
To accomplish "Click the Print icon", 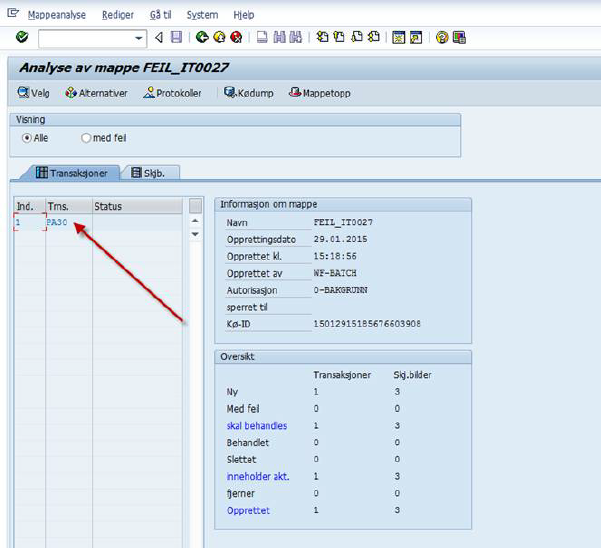I will tap(262, 37).
